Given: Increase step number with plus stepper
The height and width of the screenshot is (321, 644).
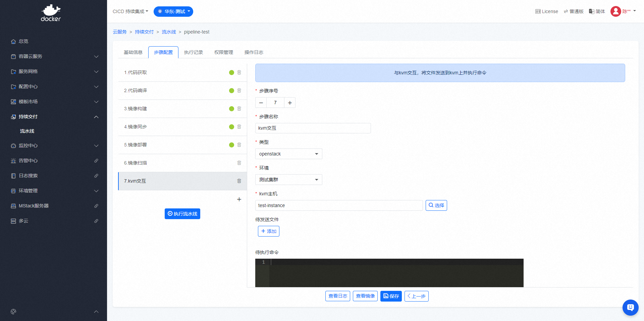Looking at the screenshot, I should tap(290, 103).
